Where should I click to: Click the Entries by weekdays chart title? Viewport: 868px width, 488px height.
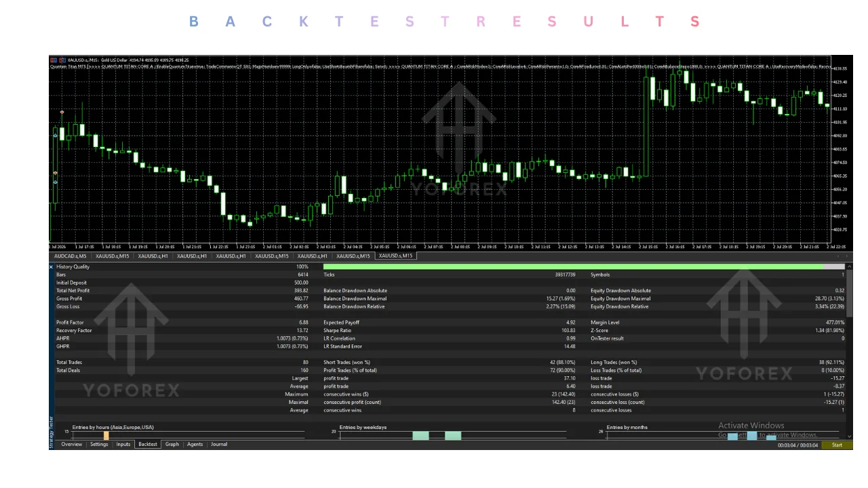(x=363, y=428)
